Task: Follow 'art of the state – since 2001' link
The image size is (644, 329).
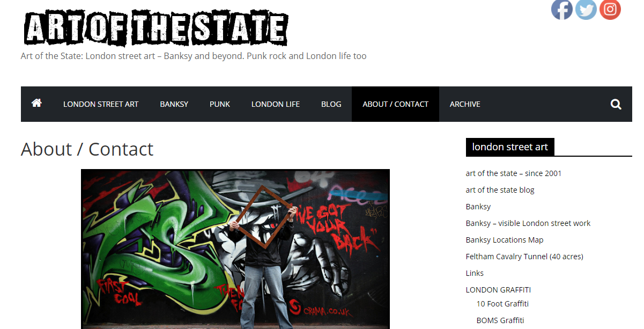Action: 514,173
